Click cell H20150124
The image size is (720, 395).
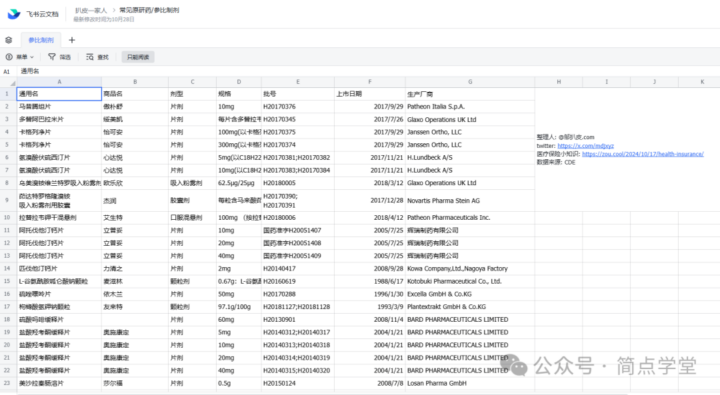[x=298, y=383]
